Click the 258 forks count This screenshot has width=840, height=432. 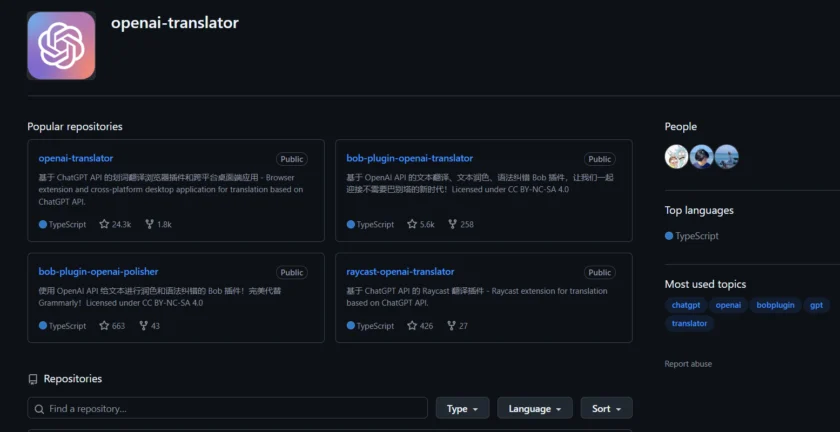click(x=467, y=224)
